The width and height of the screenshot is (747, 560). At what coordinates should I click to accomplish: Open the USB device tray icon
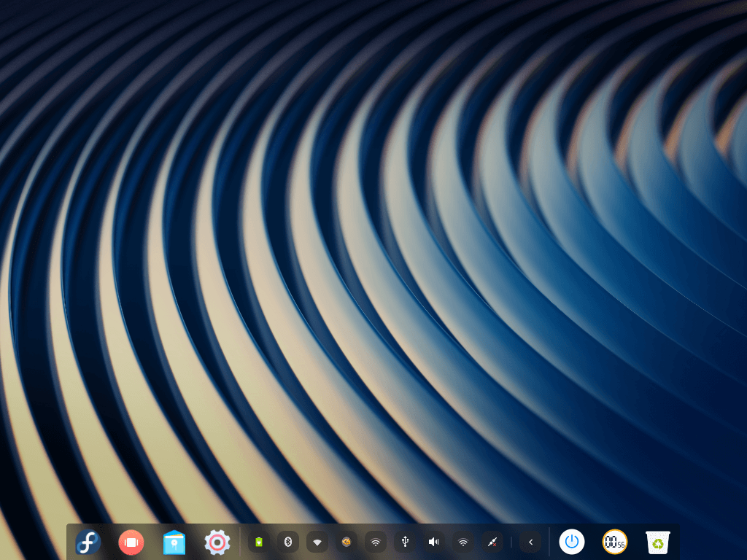pyautogui.click(x=405, y=542)
